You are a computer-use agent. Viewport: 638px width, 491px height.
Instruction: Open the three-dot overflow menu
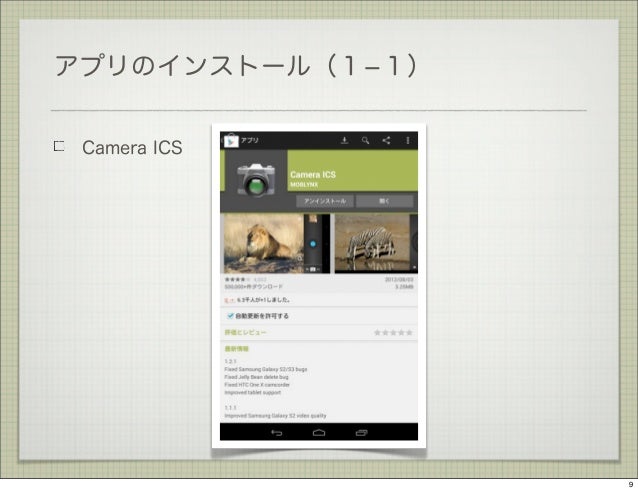[408, 140]
